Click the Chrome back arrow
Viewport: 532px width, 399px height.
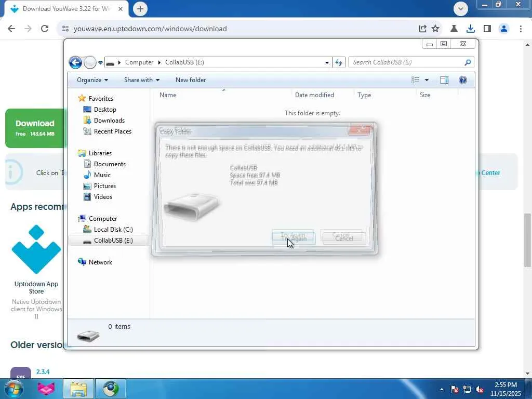point(11,29)
